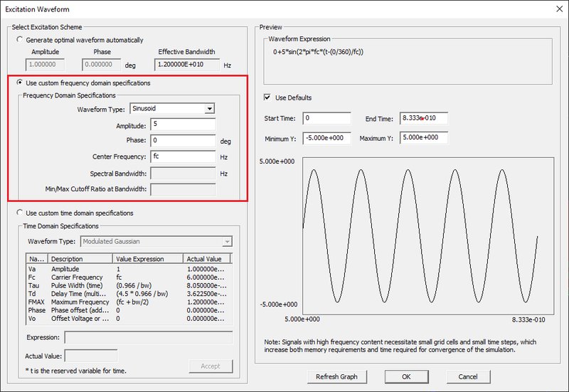The width and height of the screenshot is (569, 392).
Task: Click the Phase input field in frequency specifications
Action: click(184, 141)
